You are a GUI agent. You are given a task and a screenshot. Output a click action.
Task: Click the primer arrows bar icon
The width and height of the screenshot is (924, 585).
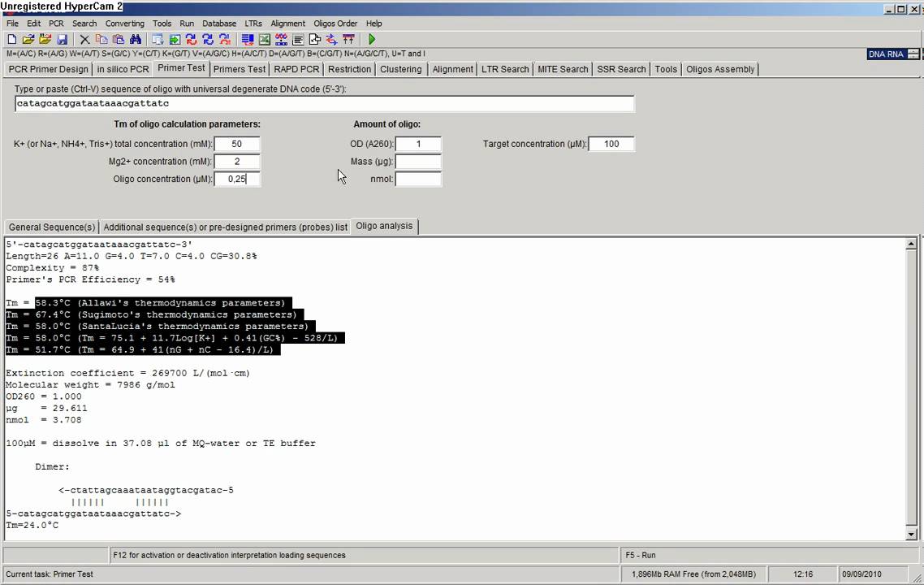point(349,40)
